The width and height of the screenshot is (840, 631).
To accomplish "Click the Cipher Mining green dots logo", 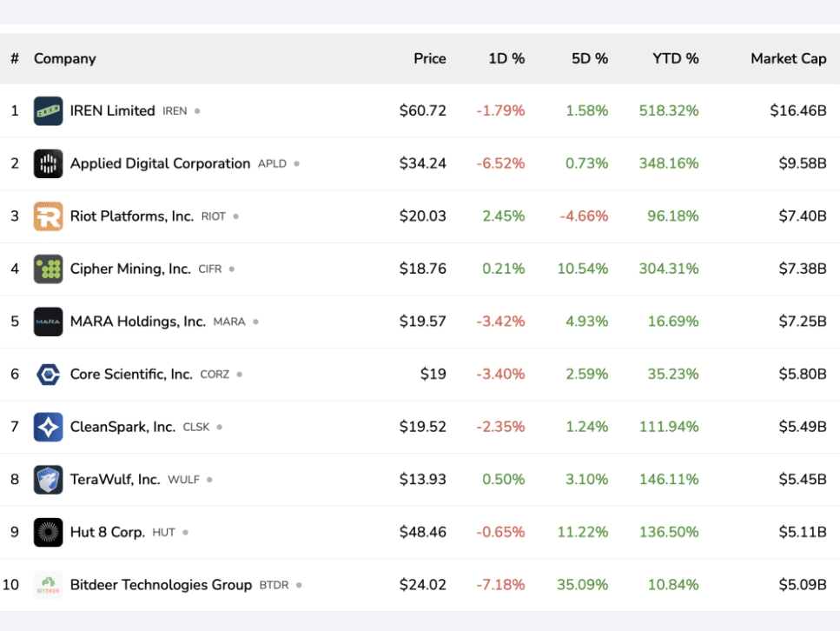I will (49, 269).
